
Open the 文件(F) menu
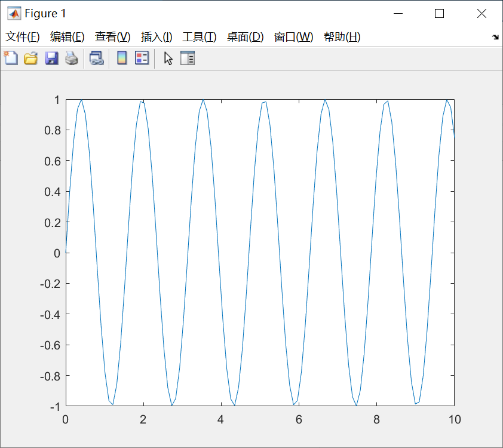(23, 36)
